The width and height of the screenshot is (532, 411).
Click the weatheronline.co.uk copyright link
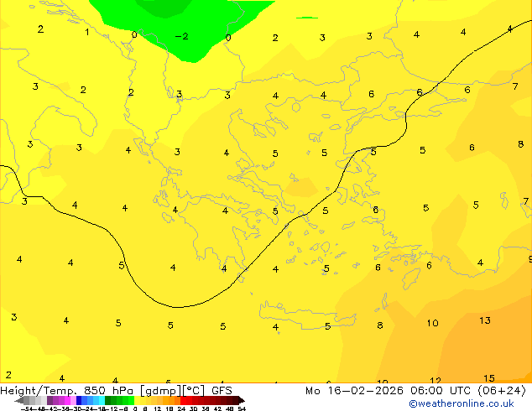461,403
